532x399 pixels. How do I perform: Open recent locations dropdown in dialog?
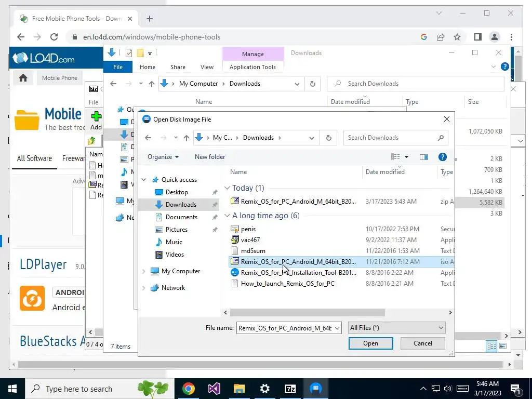[176, 137]
